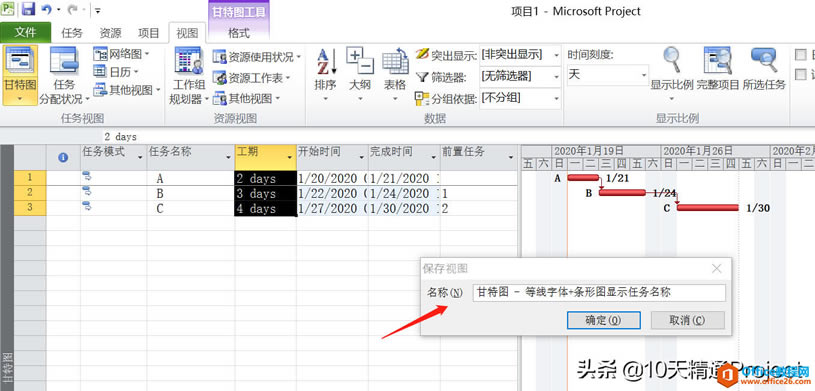This screenshot has width=815, height=391.
Task: Expand the 前置任务 column filter arrow
Action: tap(511, 158)
